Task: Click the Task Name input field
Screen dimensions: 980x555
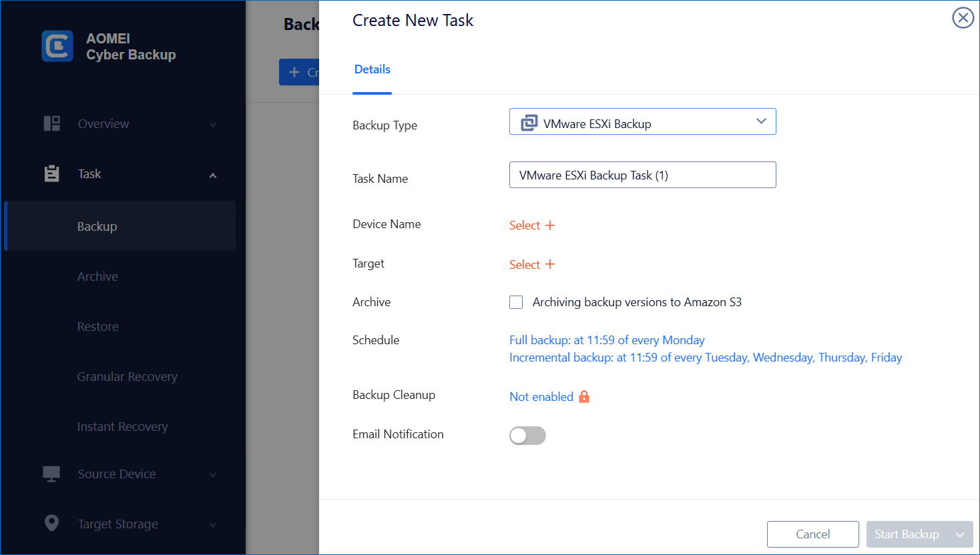Action: pyautogui.click(x=642, y=175)
